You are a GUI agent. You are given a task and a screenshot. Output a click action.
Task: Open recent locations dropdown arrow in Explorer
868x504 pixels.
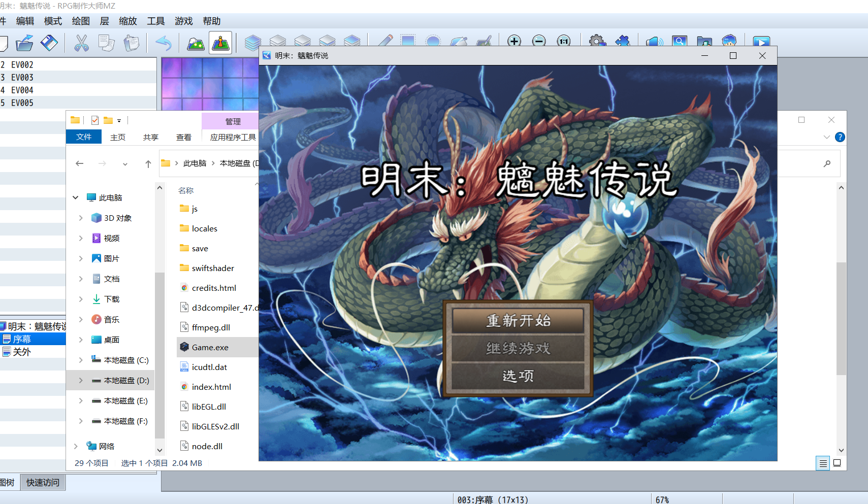click(x=125, y=164)
